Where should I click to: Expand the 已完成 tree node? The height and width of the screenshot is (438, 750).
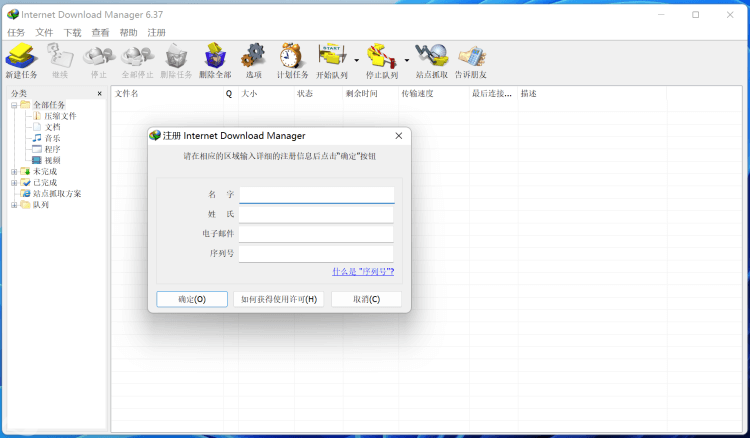[x=14, y=182]
